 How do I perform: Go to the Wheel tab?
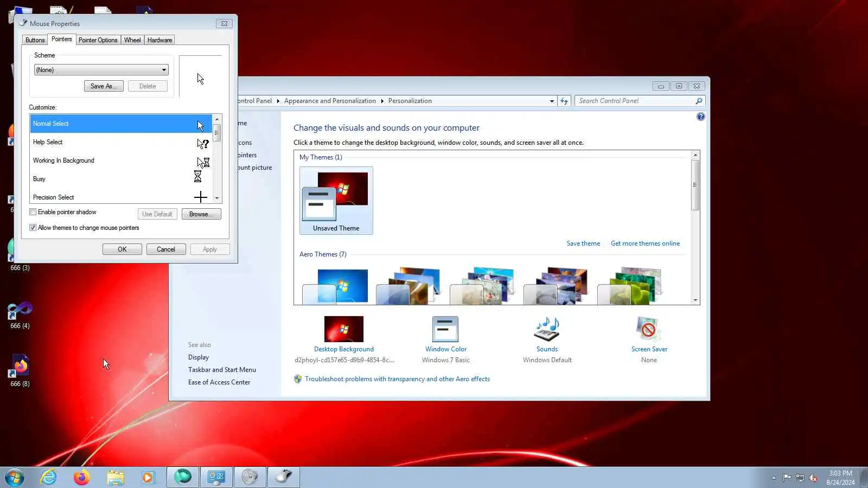132,40
